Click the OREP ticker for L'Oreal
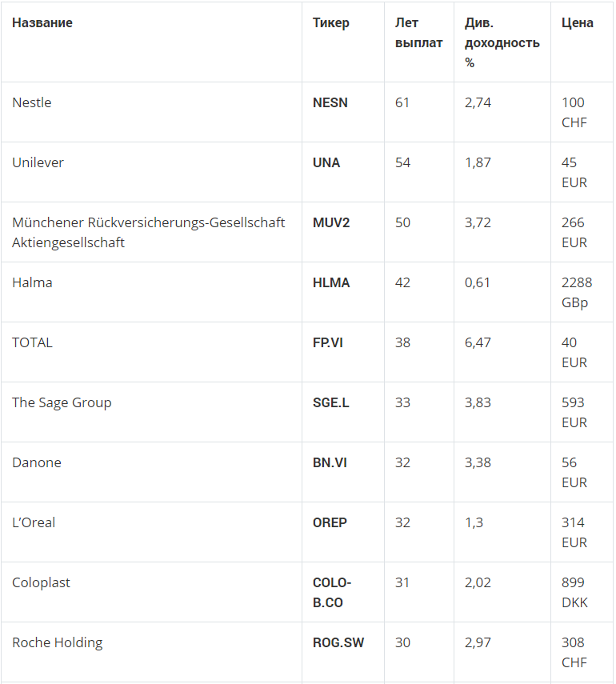 (x=330, y=522)
